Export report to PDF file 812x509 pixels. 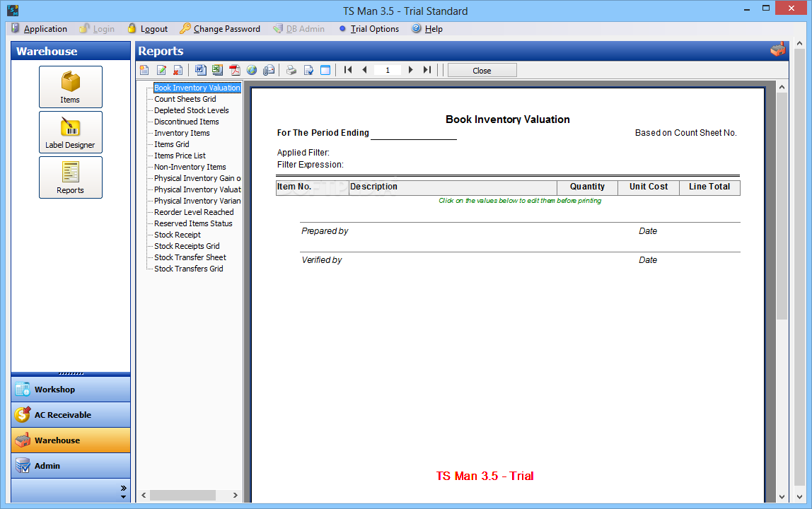pyautogui.click(x=235, y=70)
